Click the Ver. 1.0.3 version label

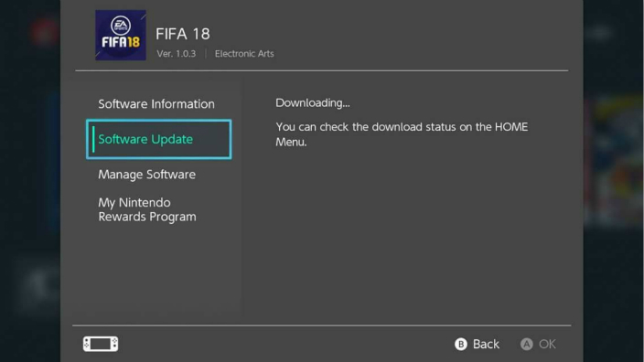(177, 54)
